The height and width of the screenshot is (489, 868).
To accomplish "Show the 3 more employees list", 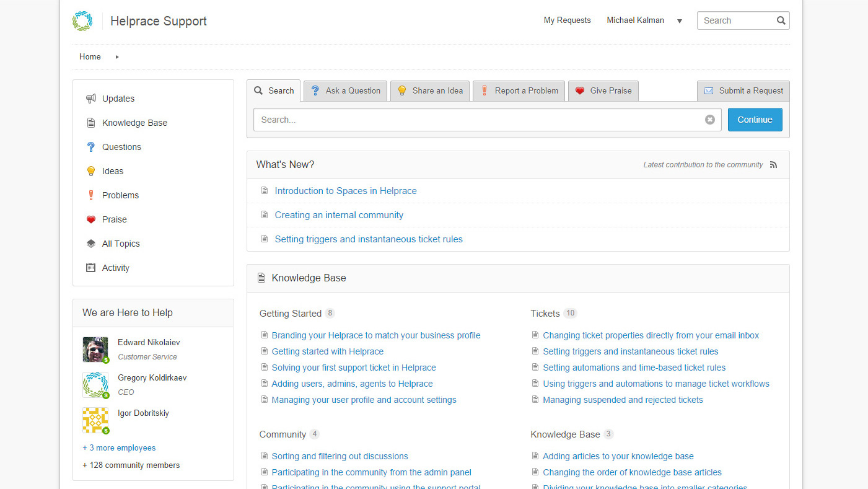I will [x=119, y=447].
